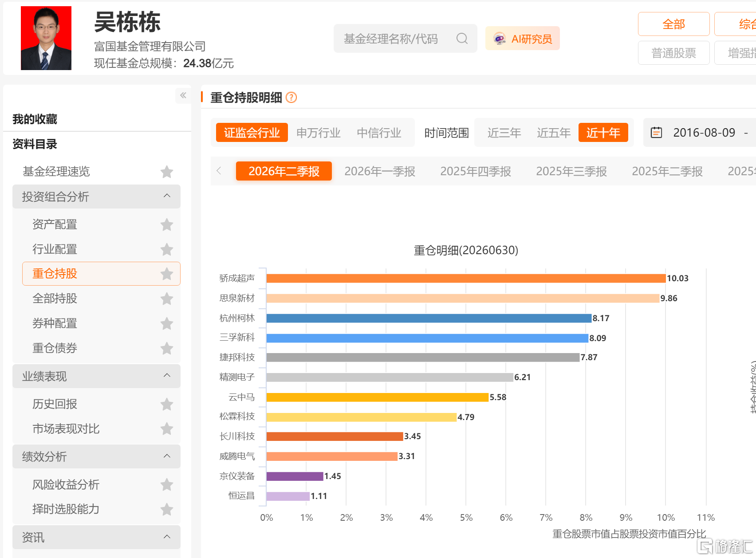756x558 pixels.
Task: Select the 普通股票 fund type filter
Action: tap(673, 53)
